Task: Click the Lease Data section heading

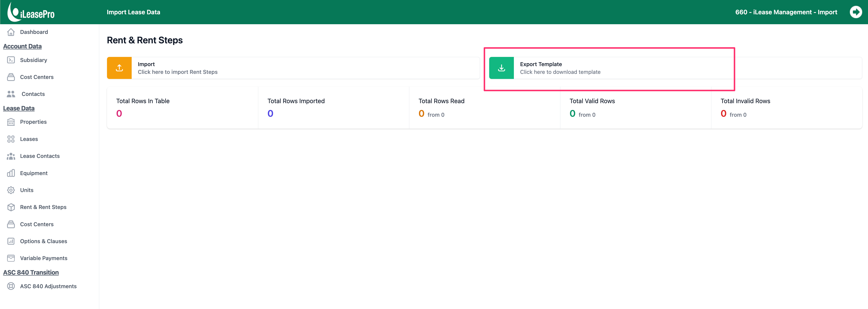Action: pos(19,108)
